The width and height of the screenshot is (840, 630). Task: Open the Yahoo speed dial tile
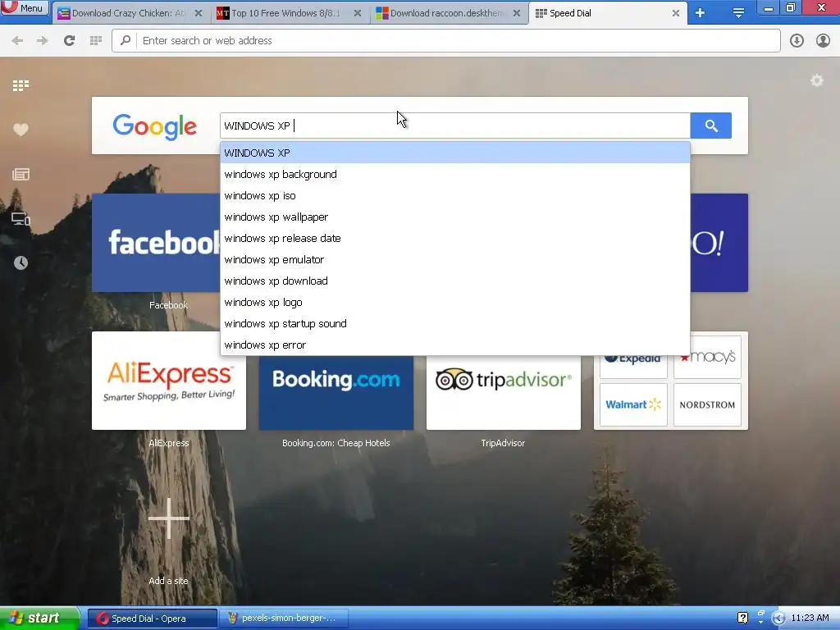[719, 243]
